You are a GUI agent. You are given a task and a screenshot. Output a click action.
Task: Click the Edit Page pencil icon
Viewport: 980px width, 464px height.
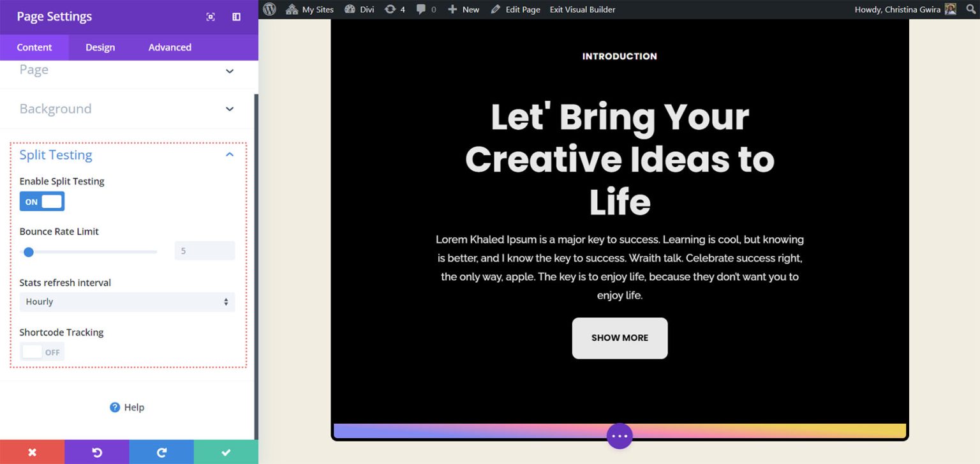click(494, 9)
